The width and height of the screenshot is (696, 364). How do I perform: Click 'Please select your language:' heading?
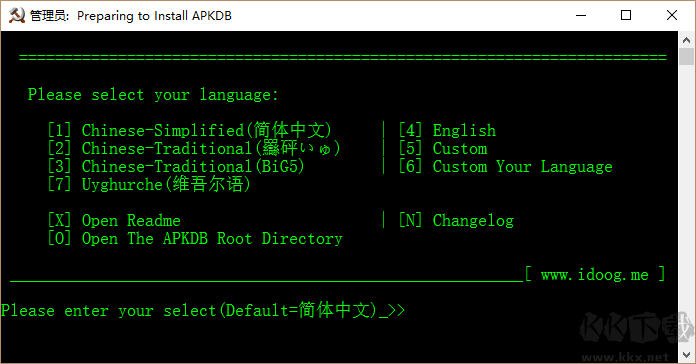[153, 95]
